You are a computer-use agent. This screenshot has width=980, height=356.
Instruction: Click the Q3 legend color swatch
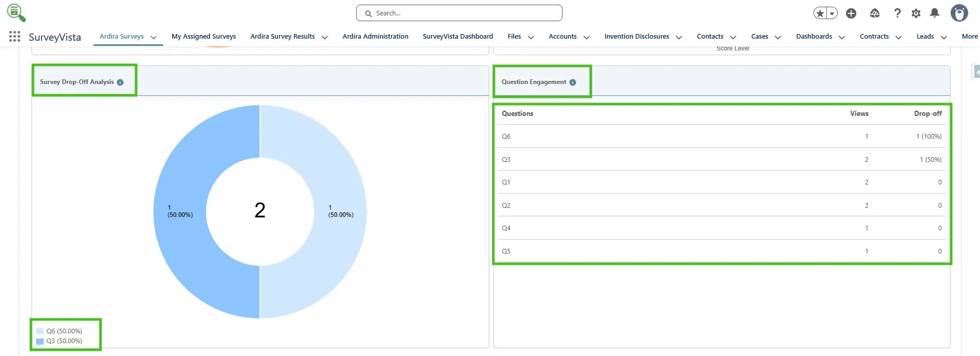(x=40, y=341)
